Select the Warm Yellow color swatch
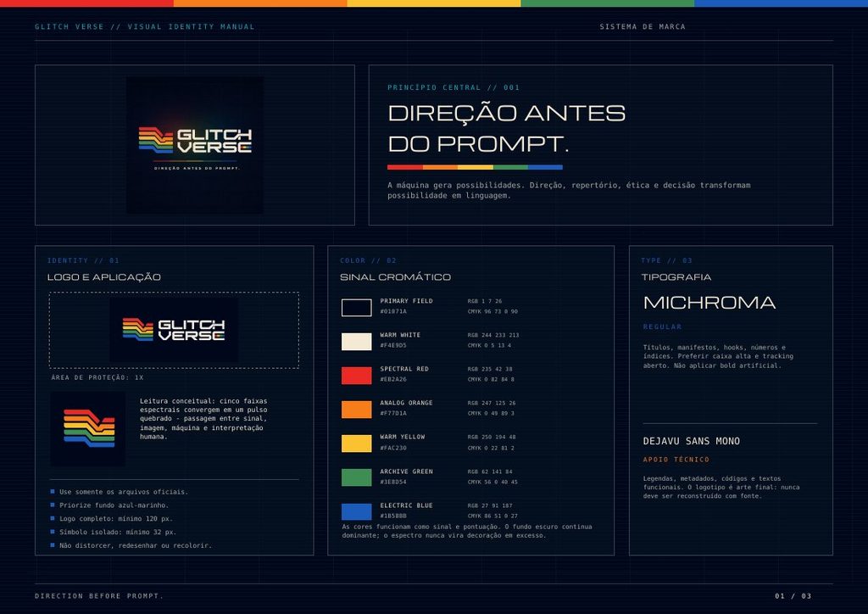This screenshot has height=614, width=868. click(357, 444)
